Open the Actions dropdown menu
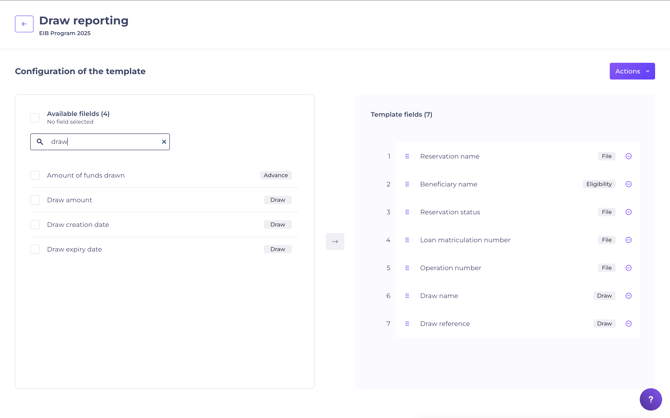670x418 pixels. [x=632, y=71]
